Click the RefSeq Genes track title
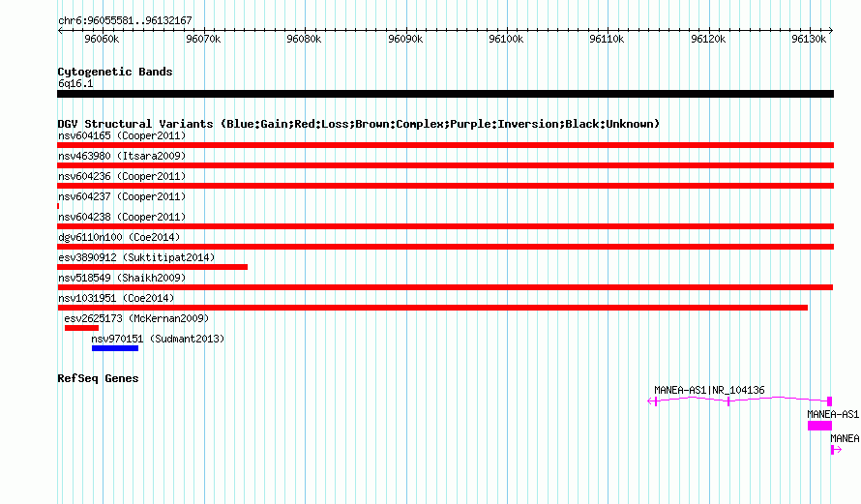The height and width of the screenshot is (504, 861). [98, 378]
